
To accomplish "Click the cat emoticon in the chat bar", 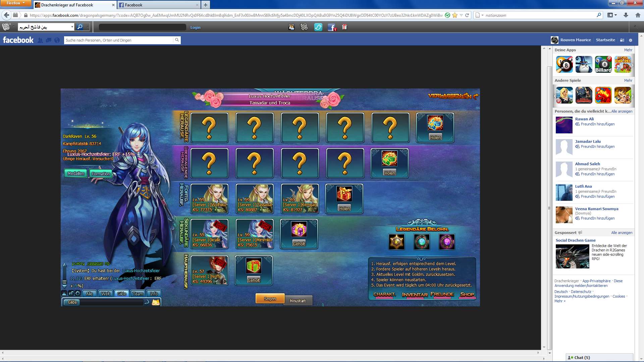I will click(156, 302).
